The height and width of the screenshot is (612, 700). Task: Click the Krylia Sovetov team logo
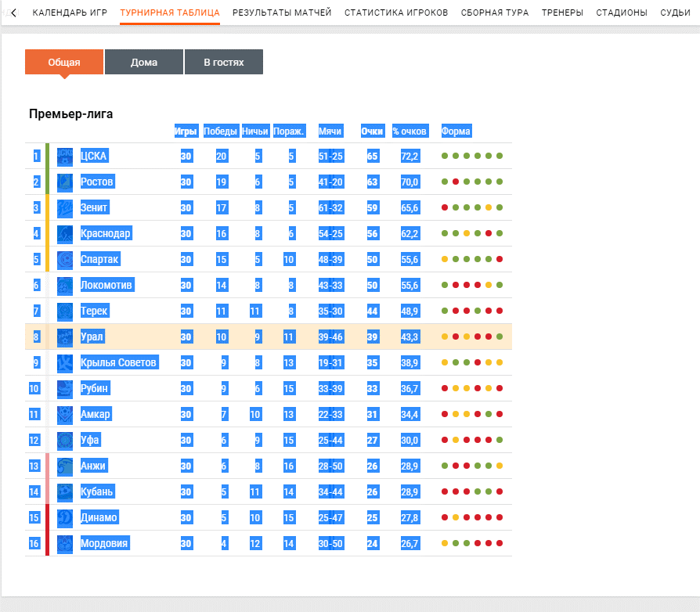coord(65,362)
